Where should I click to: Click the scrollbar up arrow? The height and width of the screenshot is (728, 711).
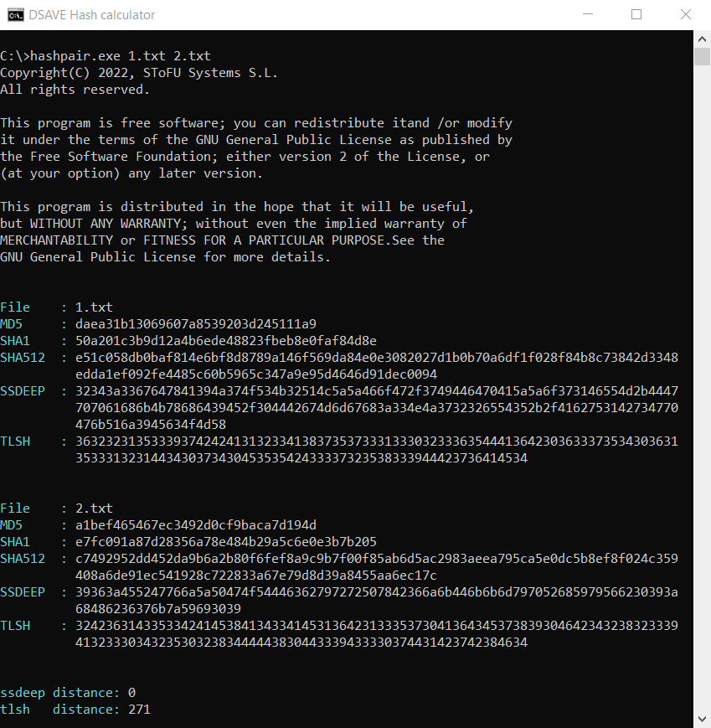tap(703, 39)
